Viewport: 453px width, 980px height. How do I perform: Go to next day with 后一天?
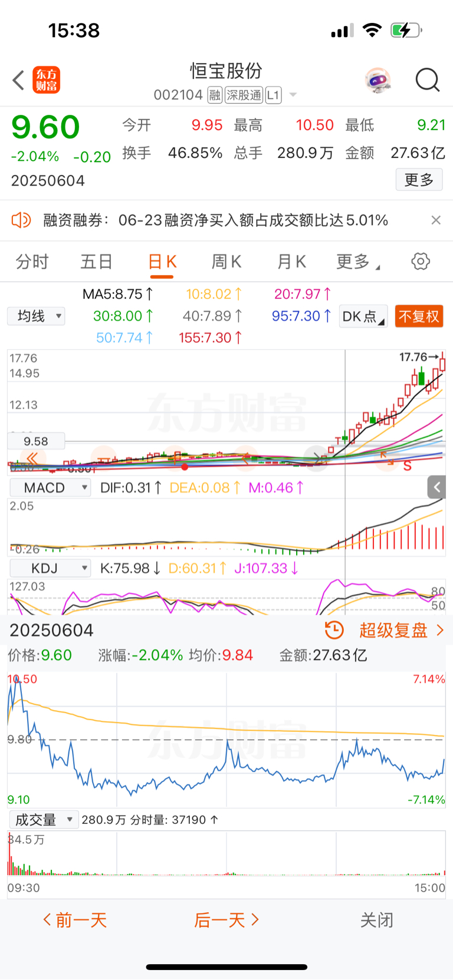tap(226, 920)
